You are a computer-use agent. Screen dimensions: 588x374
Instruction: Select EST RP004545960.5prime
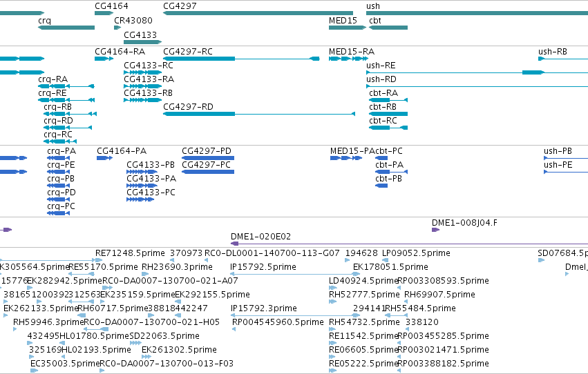(x=234, y=329)
